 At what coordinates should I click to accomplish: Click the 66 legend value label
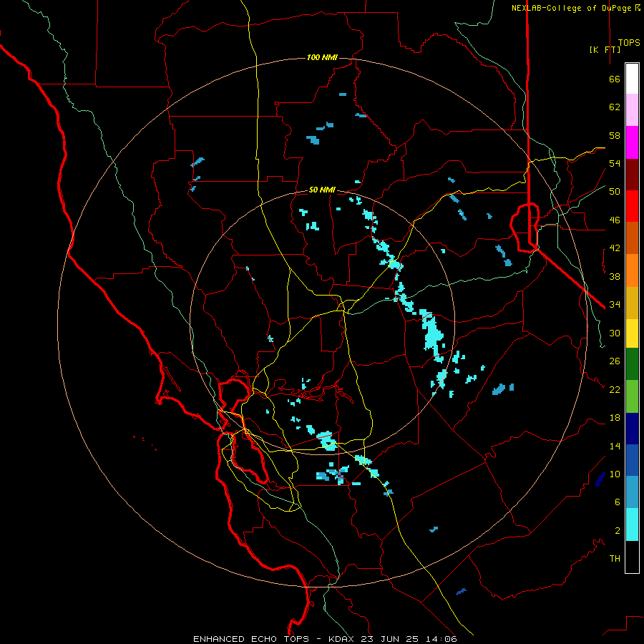615,79
